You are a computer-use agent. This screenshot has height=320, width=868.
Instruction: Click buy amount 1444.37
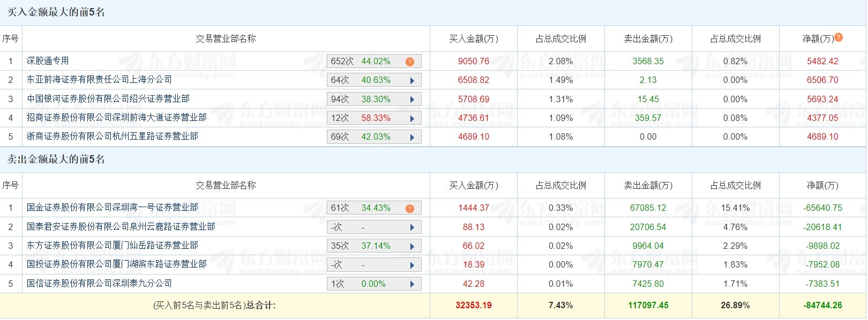pos(474,208)
